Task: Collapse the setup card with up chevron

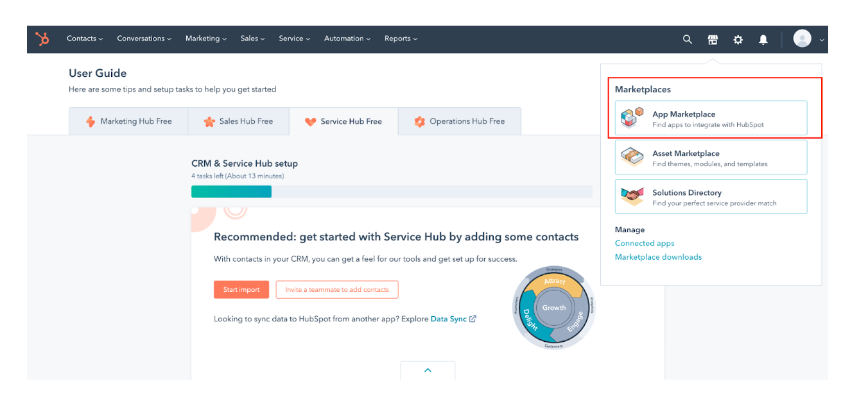Action: [x=428, y=370]
